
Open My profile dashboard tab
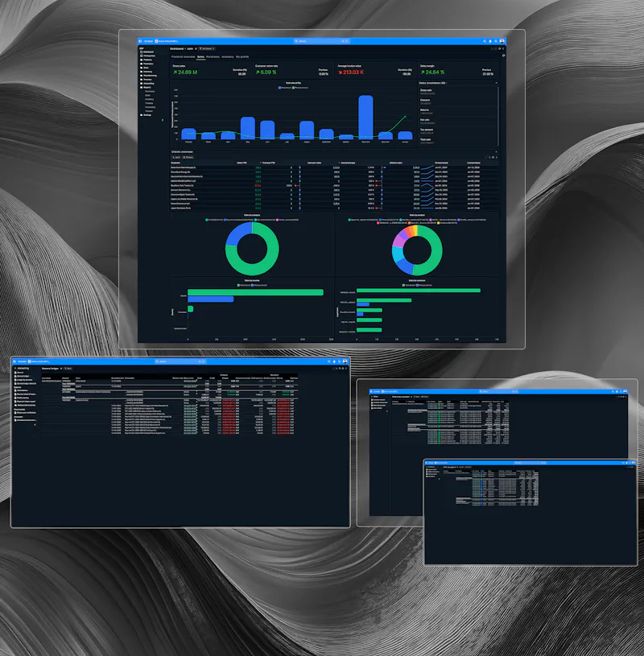click(242, 57)
